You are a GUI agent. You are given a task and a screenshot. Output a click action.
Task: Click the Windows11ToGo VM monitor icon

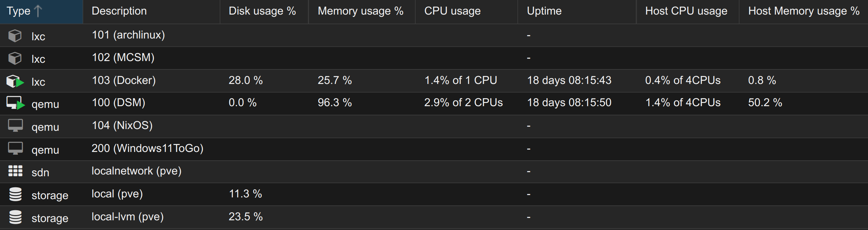[15, 148]
